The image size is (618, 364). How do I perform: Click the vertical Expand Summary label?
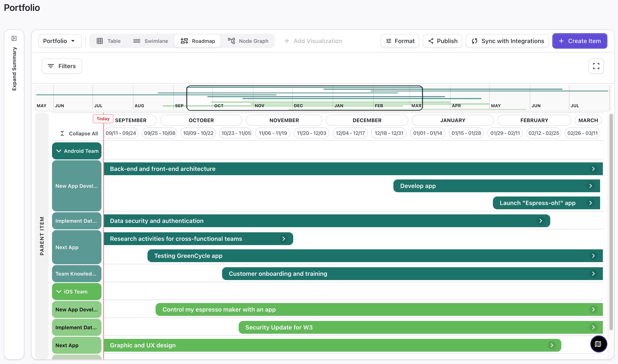[x=14, y=69]
